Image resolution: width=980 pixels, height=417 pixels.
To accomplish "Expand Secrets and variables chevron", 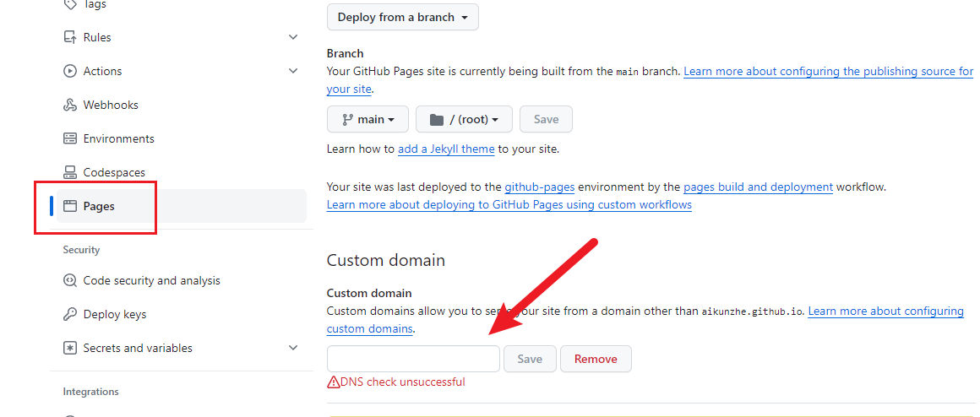I will click(293, 348).
